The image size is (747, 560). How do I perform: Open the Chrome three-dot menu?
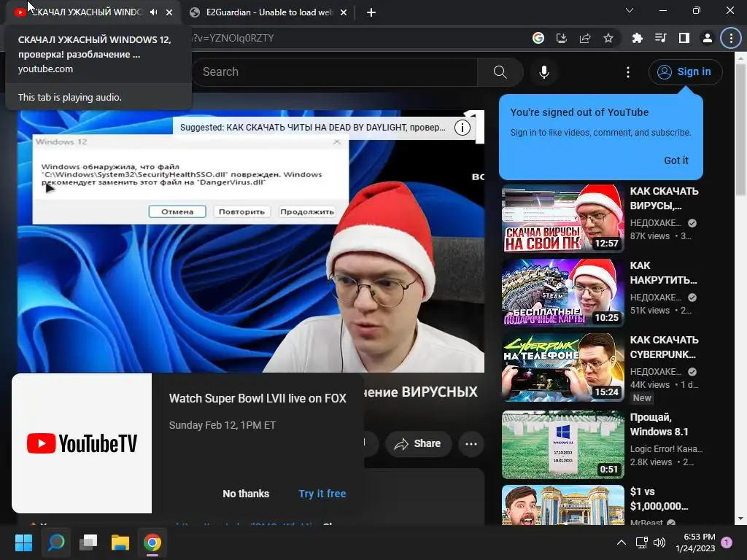[731, 38]
